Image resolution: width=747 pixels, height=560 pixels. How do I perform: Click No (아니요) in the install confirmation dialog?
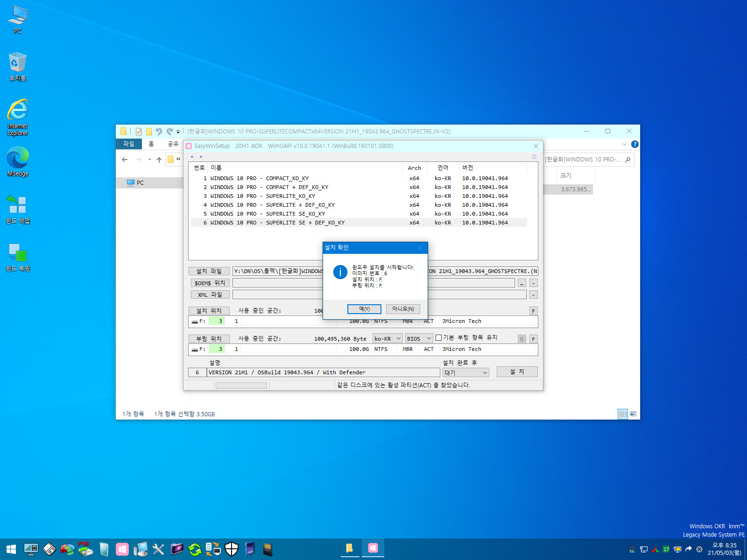tap(403, 309)
